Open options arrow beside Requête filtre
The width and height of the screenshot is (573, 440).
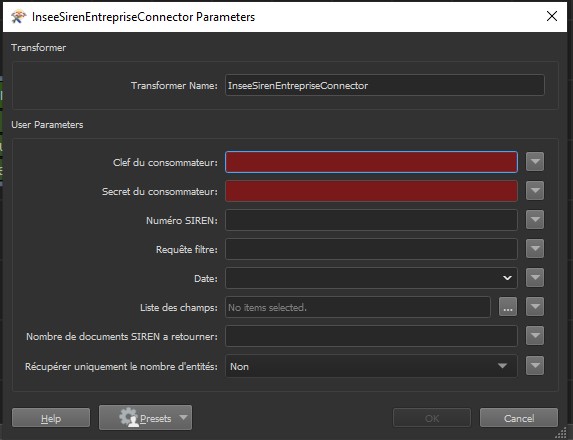(x=535, y=249)
